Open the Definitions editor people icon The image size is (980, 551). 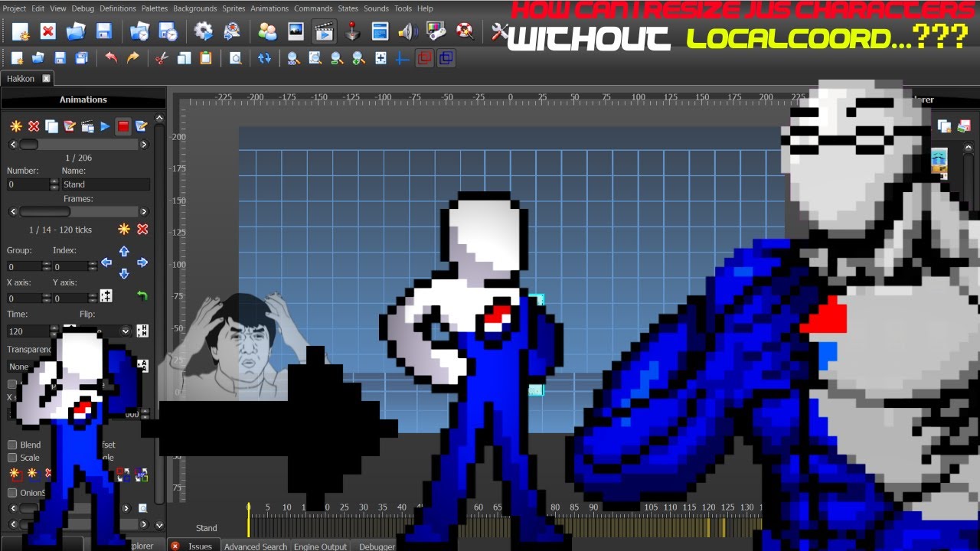(x=268, y=31)
